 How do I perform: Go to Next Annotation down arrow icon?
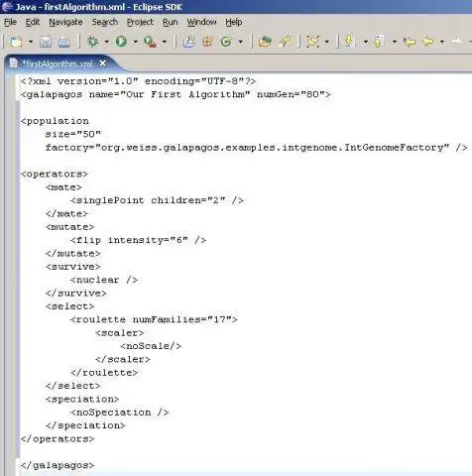[x=350, y=42]
